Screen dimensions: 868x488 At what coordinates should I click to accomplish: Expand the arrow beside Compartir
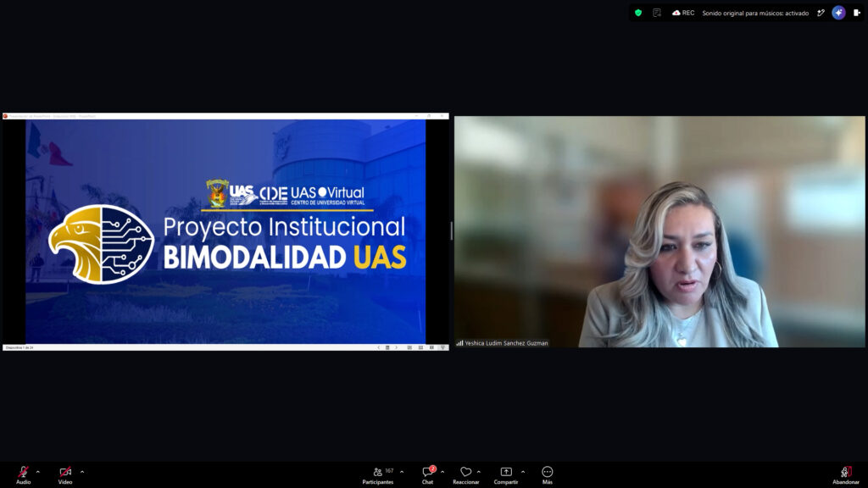(522, 472)
